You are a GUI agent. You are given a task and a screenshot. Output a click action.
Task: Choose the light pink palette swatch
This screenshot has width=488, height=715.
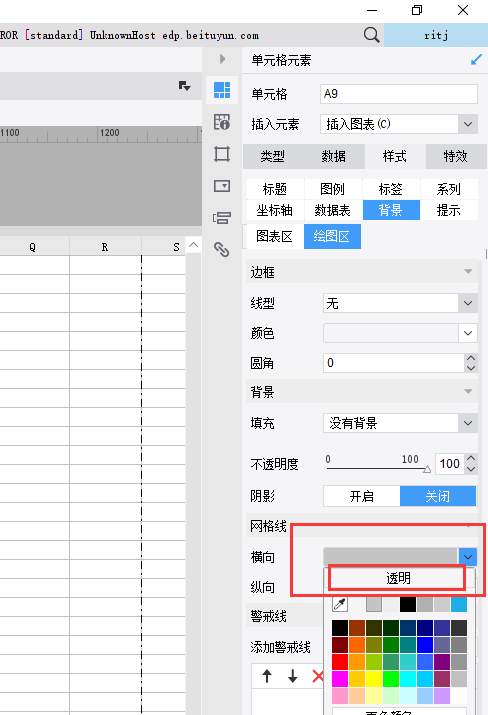tap(340, 695)
